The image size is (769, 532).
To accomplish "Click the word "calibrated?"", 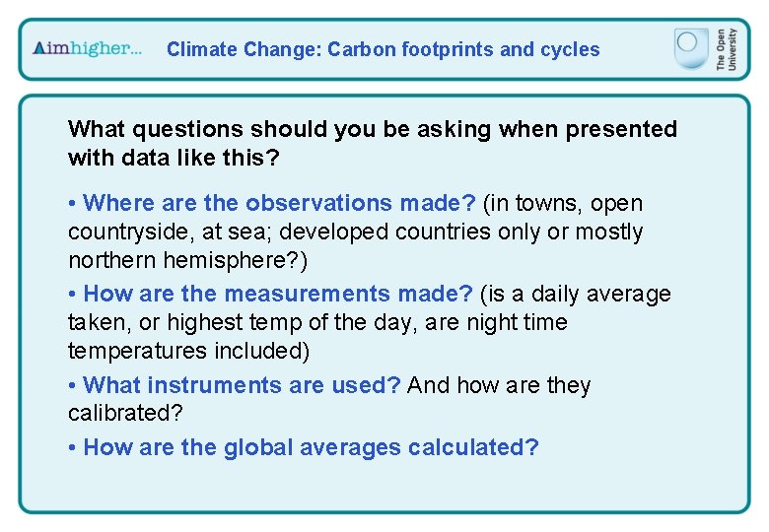I will point(125,413).
